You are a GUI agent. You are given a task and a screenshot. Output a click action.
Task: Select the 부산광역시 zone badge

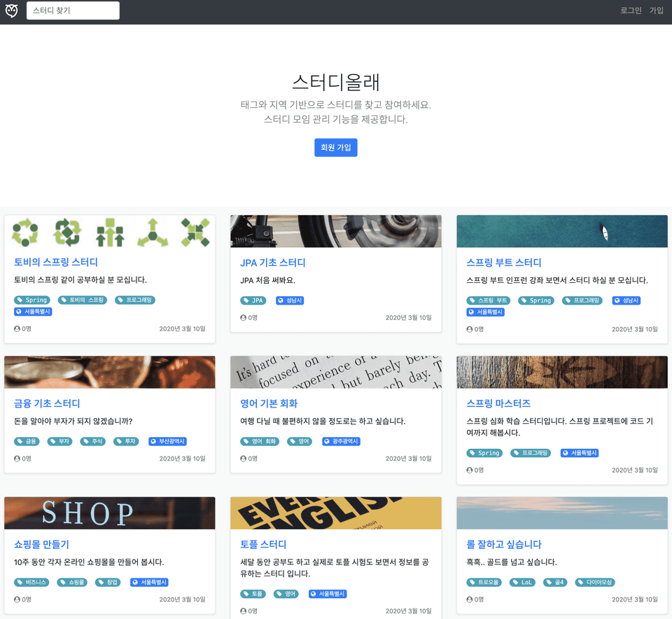(x=167, y=442)
